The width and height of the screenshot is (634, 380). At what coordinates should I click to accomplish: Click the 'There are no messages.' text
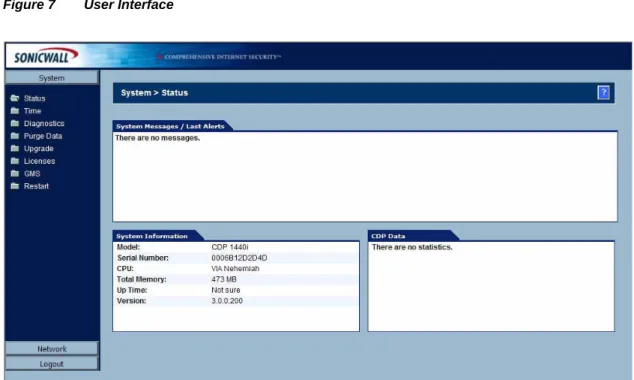tap(158, 138)
